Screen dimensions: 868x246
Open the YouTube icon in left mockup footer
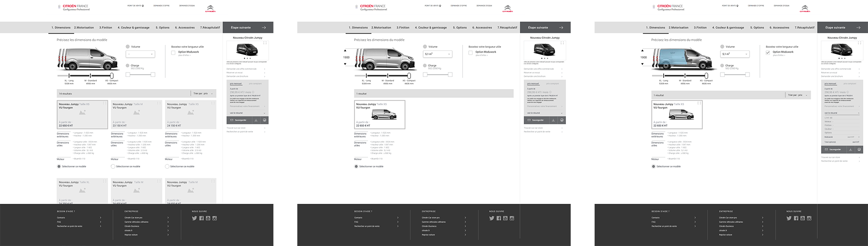208,218
